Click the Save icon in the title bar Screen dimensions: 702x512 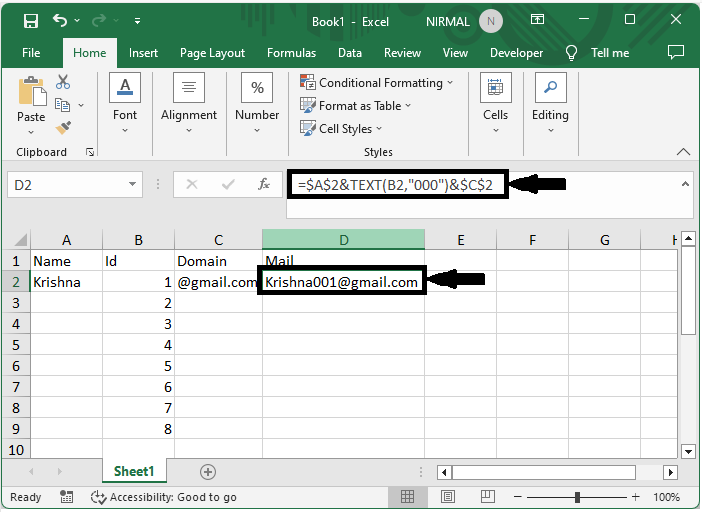[31, 21]
